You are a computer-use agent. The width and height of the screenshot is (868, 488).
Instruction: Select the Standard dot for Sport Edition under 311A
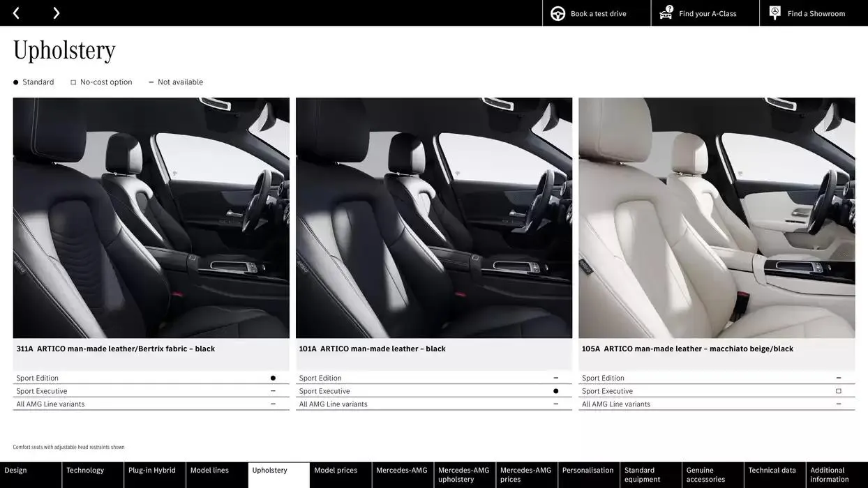point(272,377)
